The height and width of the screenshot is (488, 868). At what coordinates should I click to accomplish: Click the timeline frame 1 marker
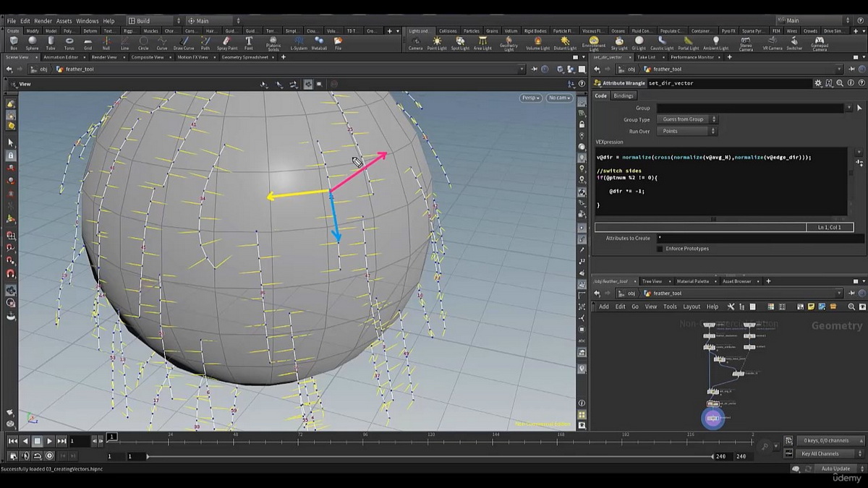[111, 437]
